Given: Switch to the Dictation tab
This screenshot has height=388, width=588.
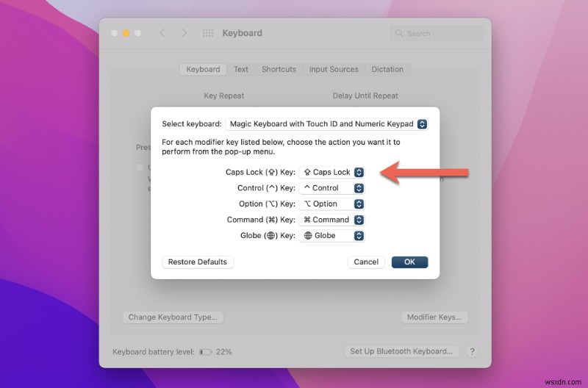Looking at the screenshot, I should pos(387,69).
